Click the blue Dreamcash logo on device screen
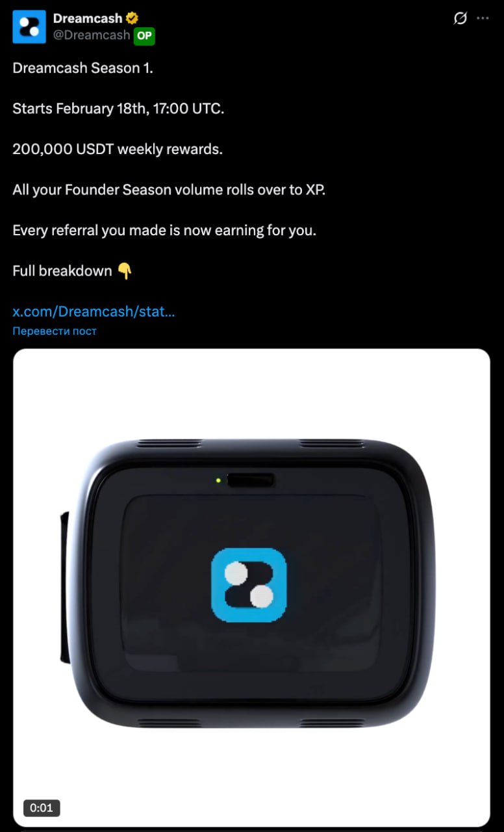This screenshot has height=832, width=504. point(249,585)
